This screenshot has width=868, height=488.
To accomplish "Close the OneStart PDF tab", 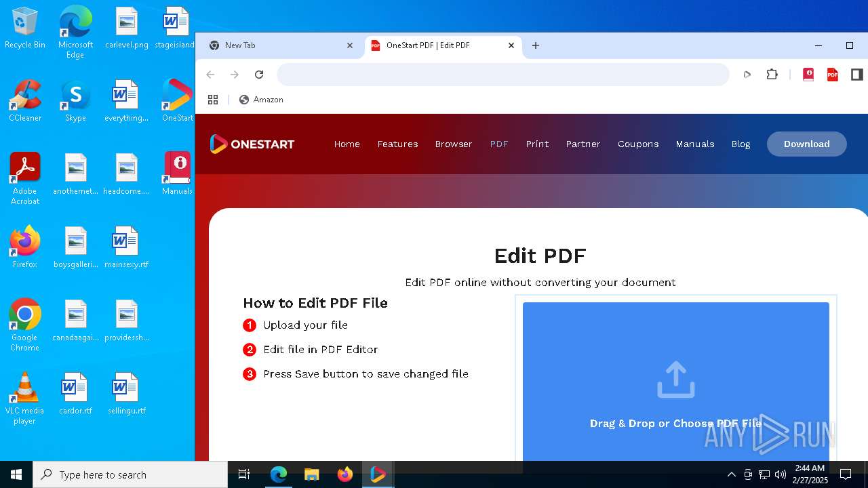I will tap(511, 45).
